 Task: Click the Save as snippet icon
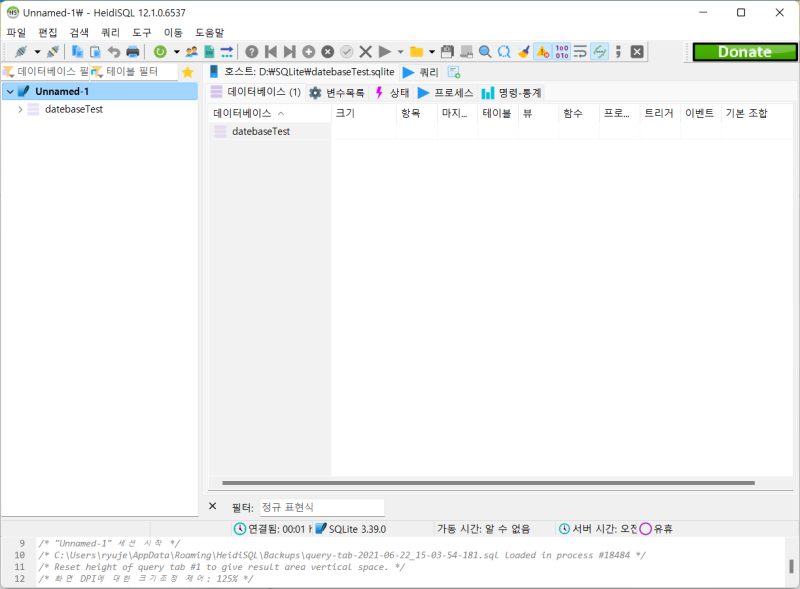click(466, 52)
